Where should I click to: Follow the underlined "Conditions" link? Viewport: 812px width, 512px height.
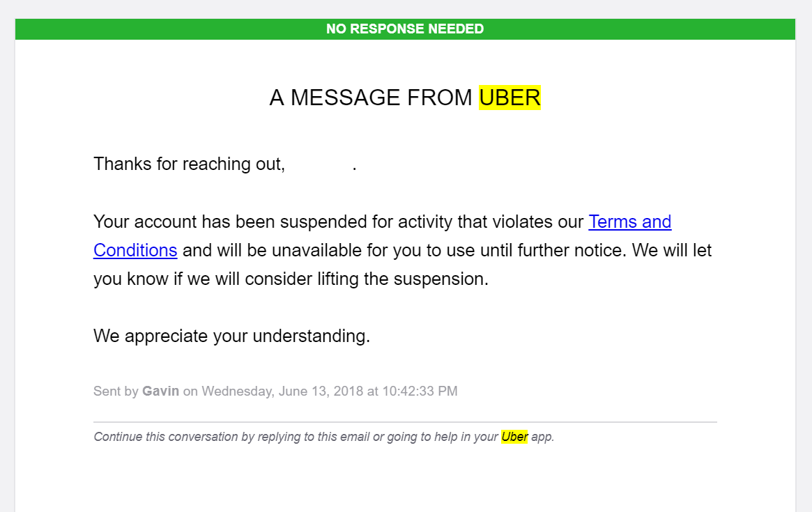point(135,250)
